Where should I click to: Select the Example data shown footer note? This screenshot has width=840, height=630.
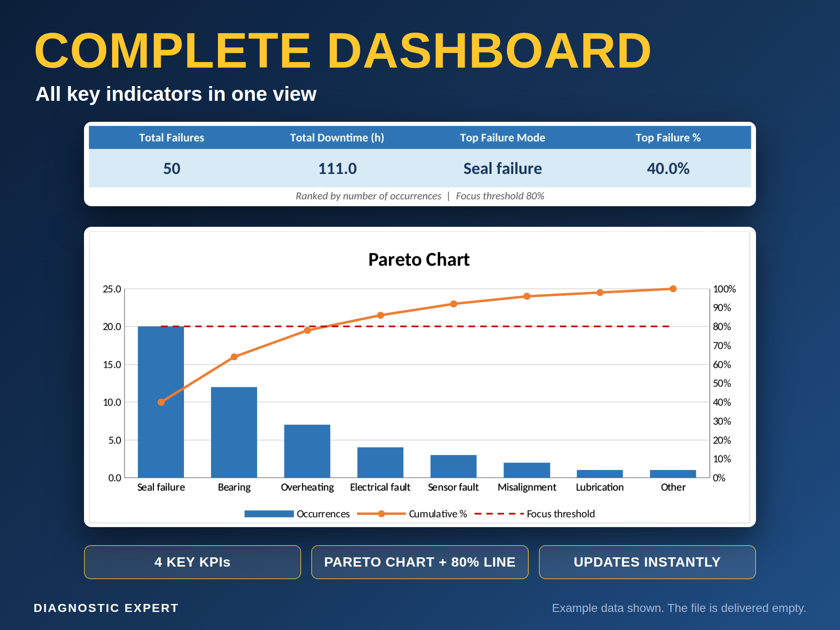679,608
